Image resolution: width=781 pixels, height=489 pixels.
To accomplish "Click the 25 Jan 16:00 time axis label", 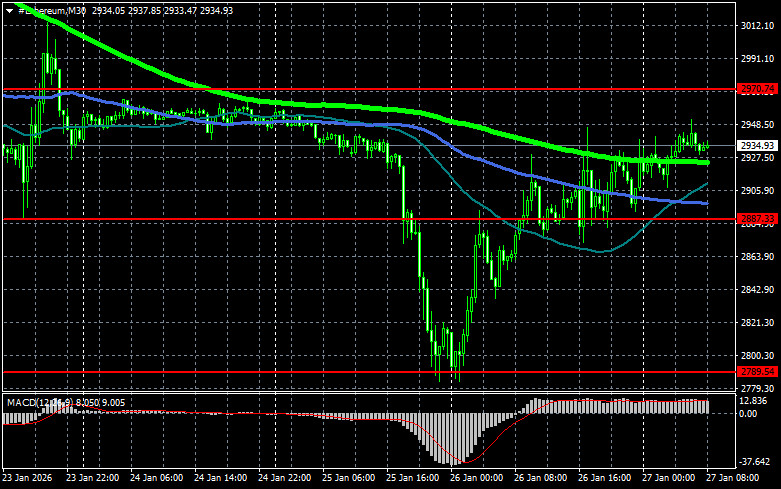I will pos(410,478).
